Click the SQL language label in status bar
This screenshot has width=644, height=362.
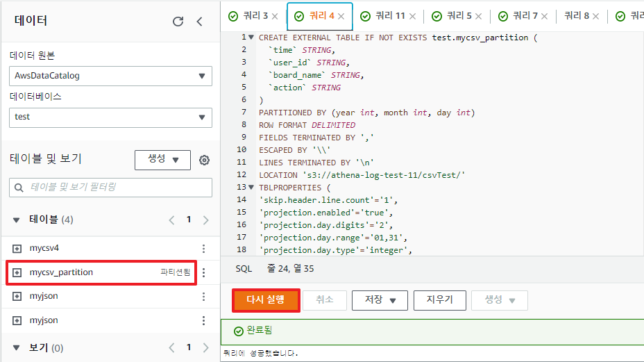(x=244, y=269)
